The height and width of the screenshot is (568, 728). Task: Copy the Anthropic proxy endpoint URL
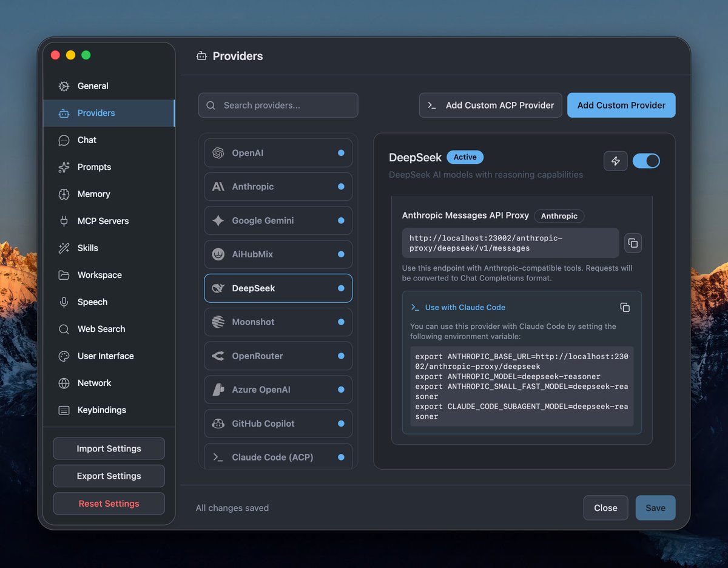pyautogui.click(x=633, y=243)
